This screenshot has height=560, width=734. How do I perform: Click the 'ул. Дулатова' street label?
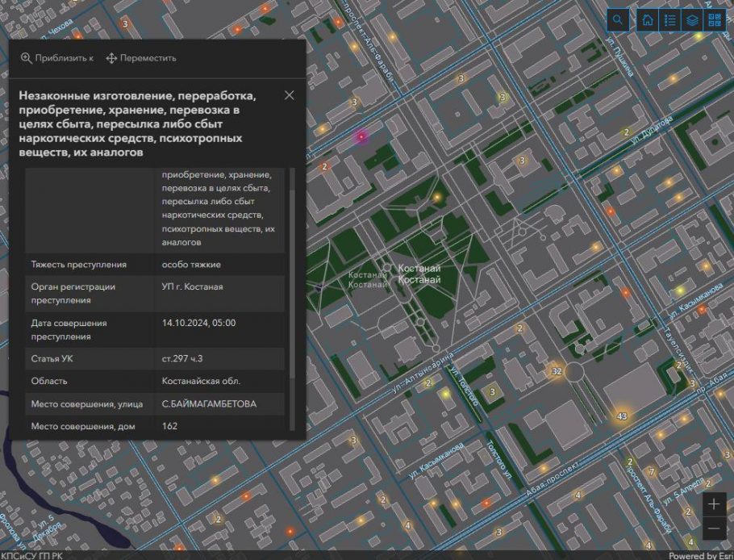pos(651,129)
